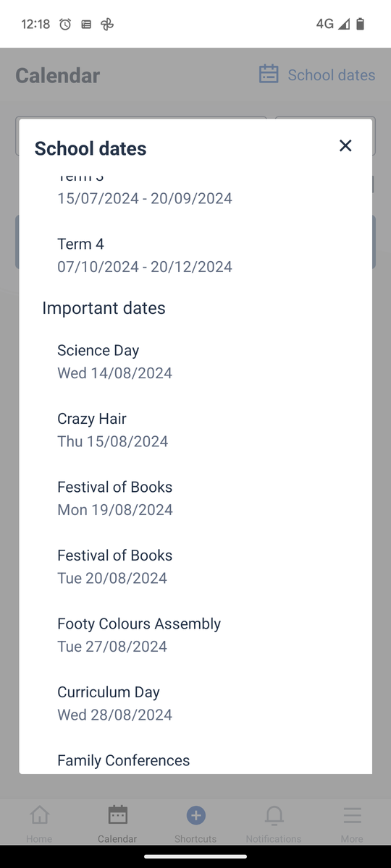Select the Curriculum Day entry
Screen dimensions: 391x868
coord(195,703)
